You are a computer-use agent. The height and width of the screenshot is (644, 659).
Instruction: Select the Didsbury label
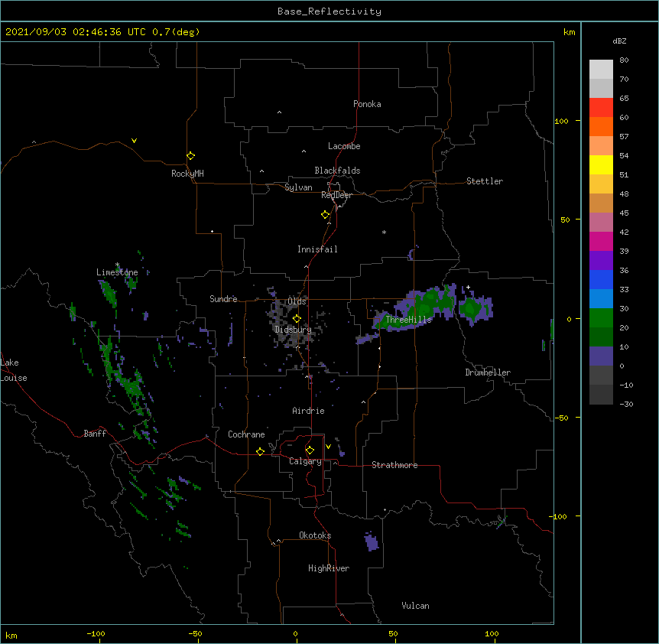[293, 330]
